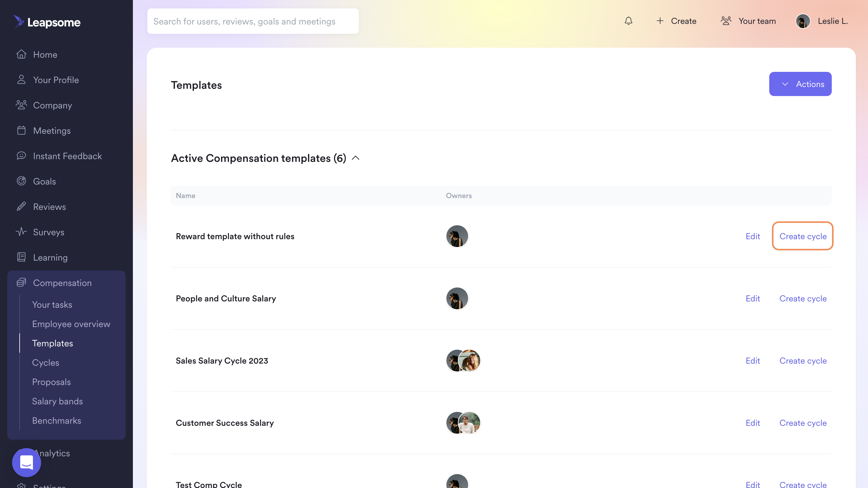Click the Leslie L. user name
This screenshot has width=868, height=488.
[832, 21]
